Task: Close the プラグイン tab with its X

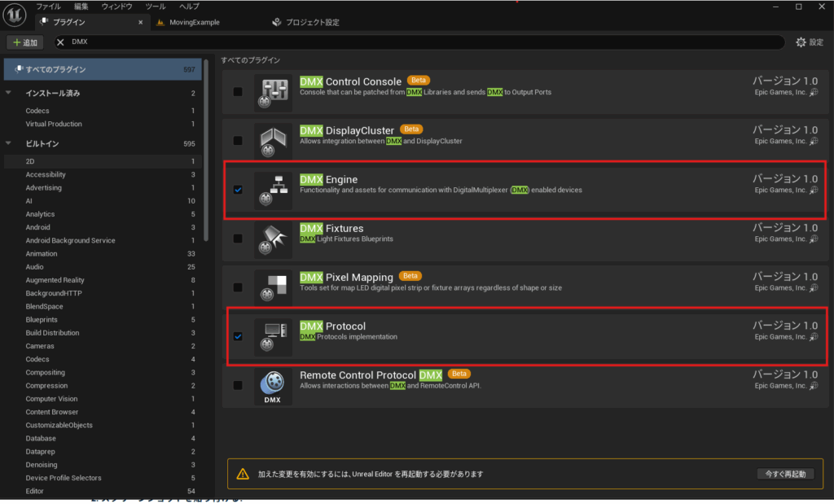Action: pyautogui.click(x=140, y=22)
